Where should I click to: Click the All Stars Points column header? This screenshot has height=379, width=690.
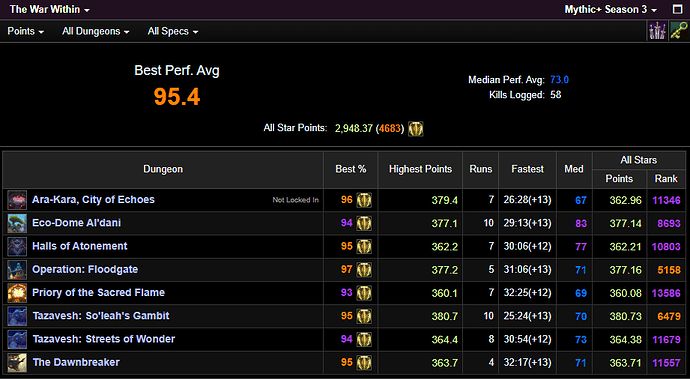(619, 179)
